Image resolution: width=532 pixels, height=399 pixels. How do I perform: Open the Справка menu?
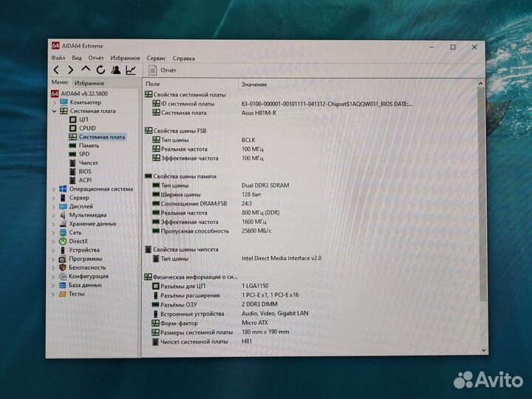[x=183, y=58]
